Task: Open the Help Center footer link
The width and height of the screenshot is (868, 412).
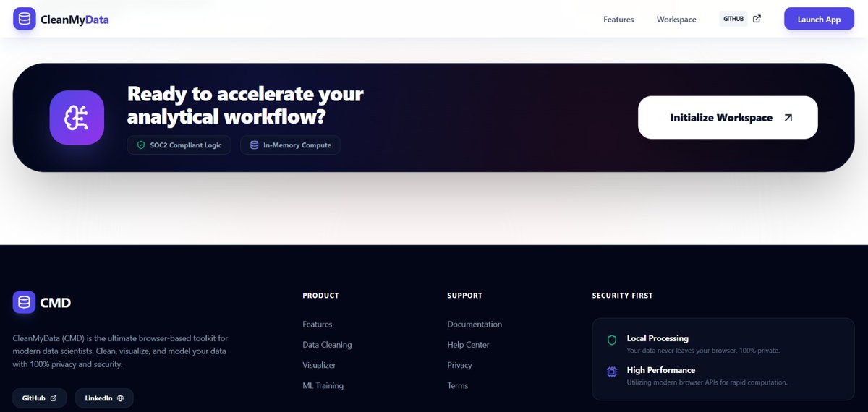Action: coord(468,345)
